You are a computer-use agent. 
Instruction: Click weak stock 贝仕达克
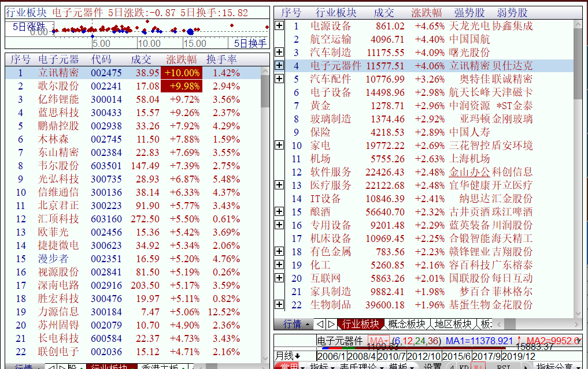coord(512,66)
